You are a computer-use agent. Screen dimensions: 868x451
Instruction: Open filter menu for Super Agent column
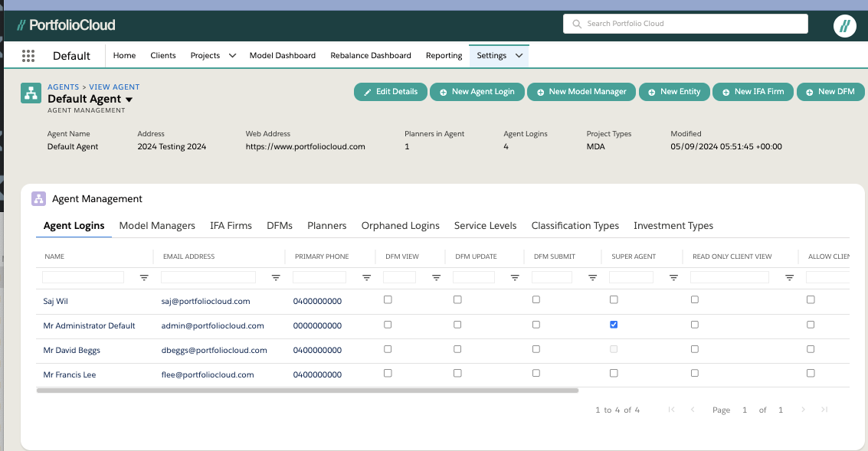[x=673, y=278]
